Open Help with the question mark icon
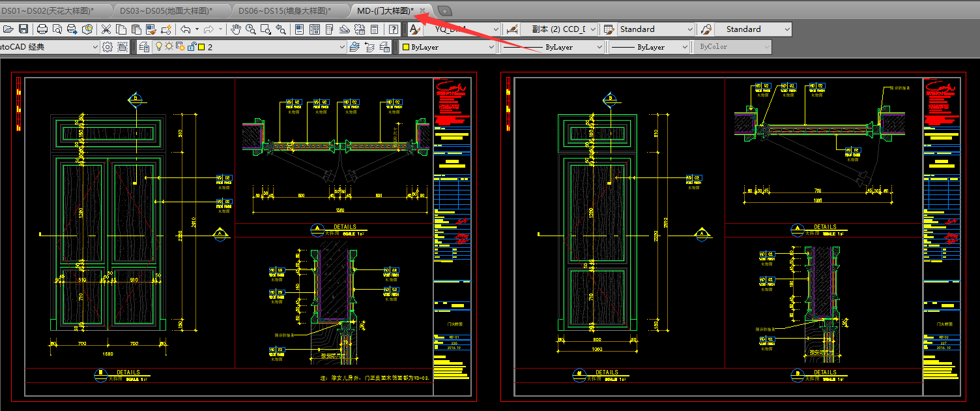The image size is (980, 411). [x=394, y=29]
